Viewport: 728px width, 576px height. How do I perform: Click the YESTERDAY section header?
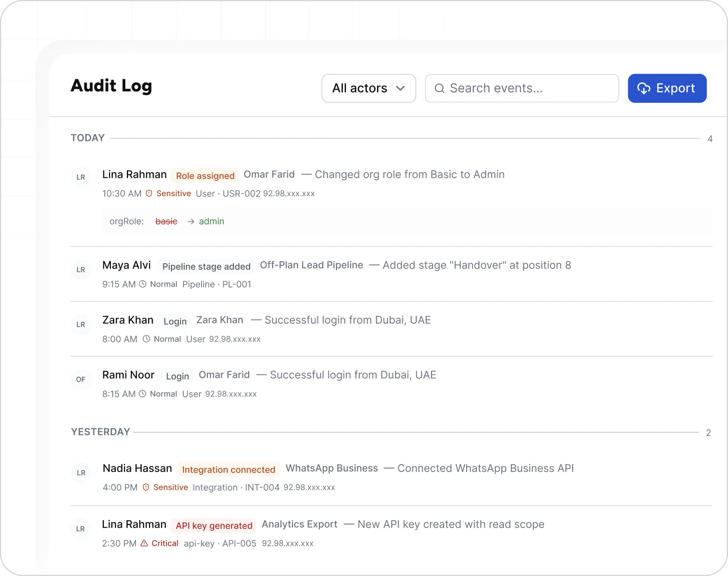pos(101,432)
